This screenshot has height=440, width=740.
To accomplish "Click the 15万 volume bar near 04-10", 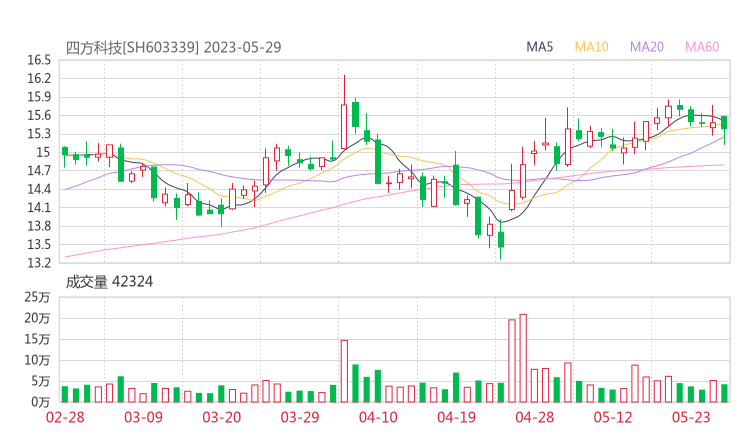I will pos(344,371).
